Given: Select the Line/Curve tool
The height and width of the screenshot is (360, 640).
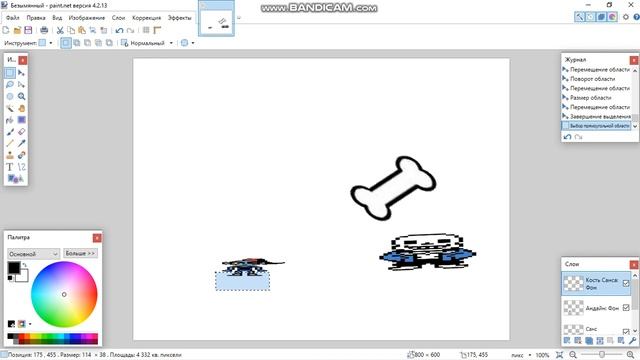Looking at the screenshot, I should [x=22, y=167].
